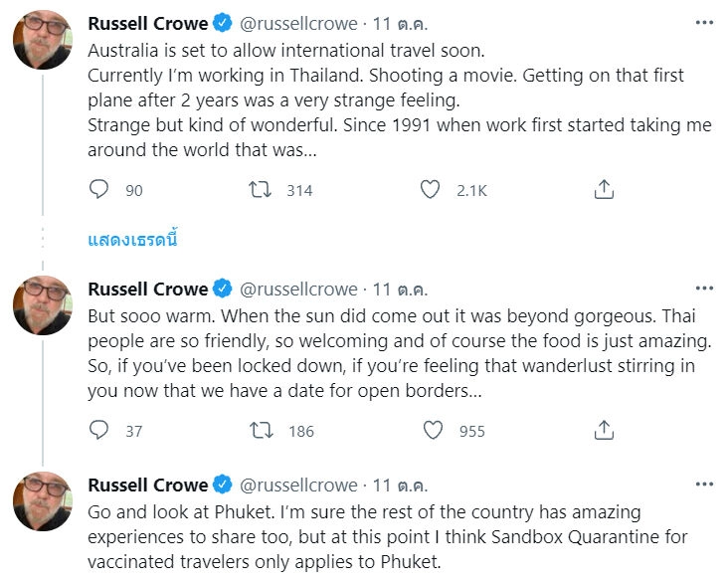Open more options menu on the Phuket tweet
Viewport: 728px width, 584px height.
704,485
